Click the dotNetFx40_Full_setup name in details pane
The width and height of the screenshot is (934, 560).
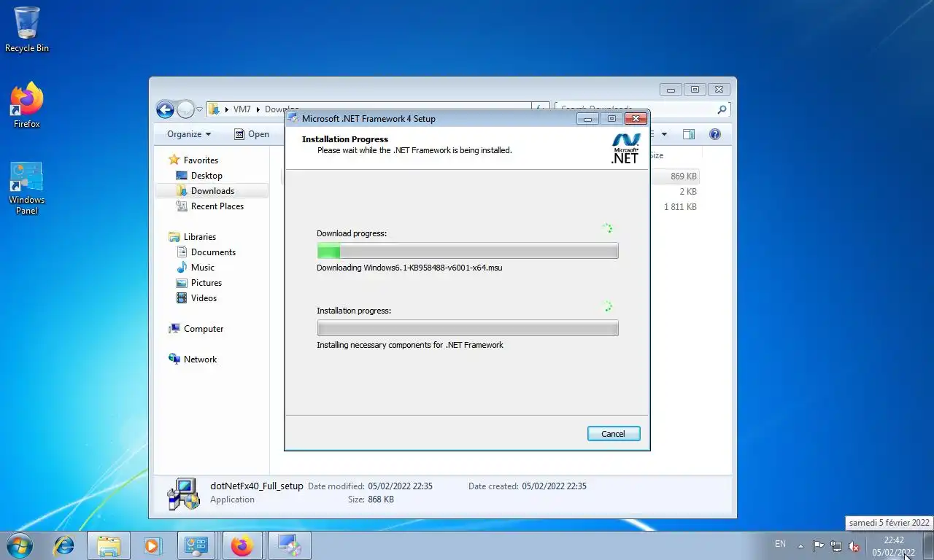coord(256,486)
